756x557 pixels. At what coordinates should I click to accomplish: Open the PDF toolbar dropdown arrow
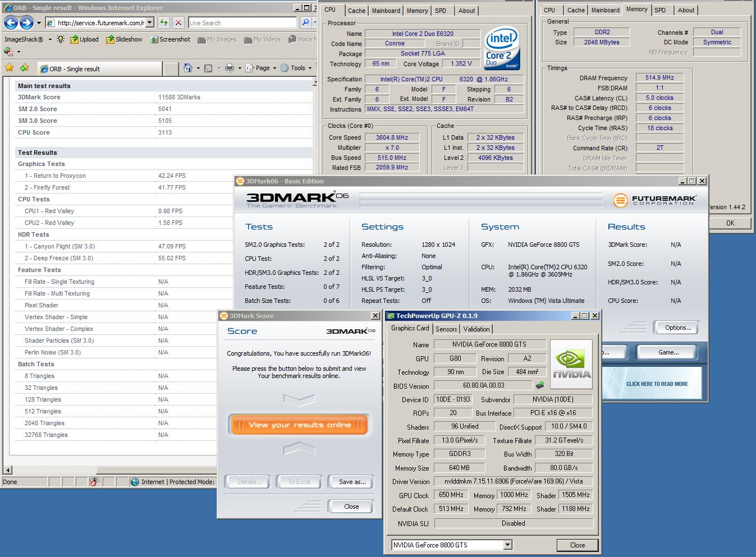pyautogui.click(x=19, y=52)
